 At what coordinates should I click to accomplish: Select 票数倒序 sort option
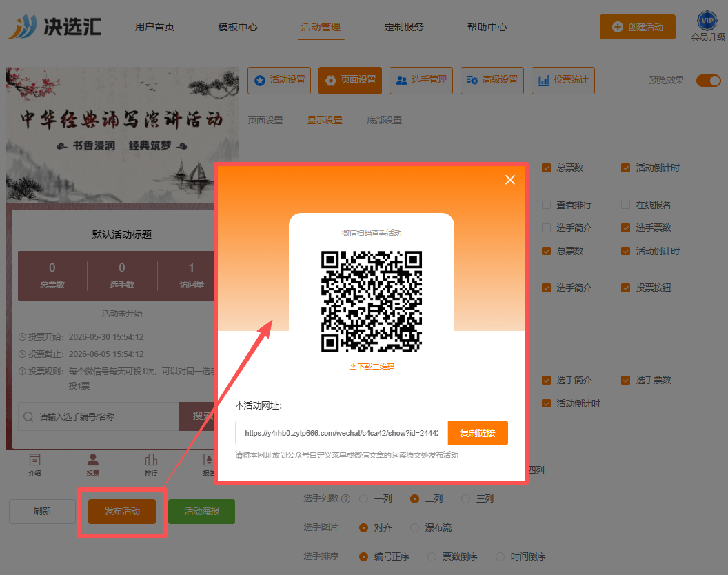coord(432,556)
